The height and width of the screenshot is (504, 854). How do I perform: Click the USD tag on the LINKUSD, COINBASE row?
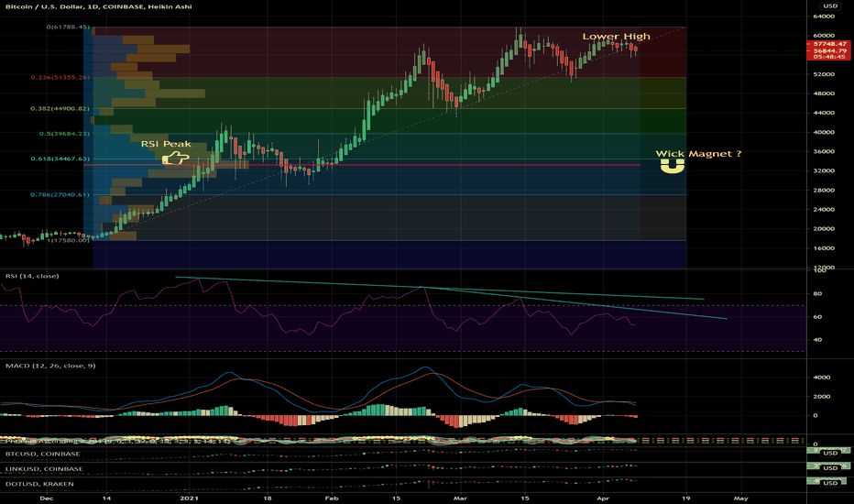830,468
